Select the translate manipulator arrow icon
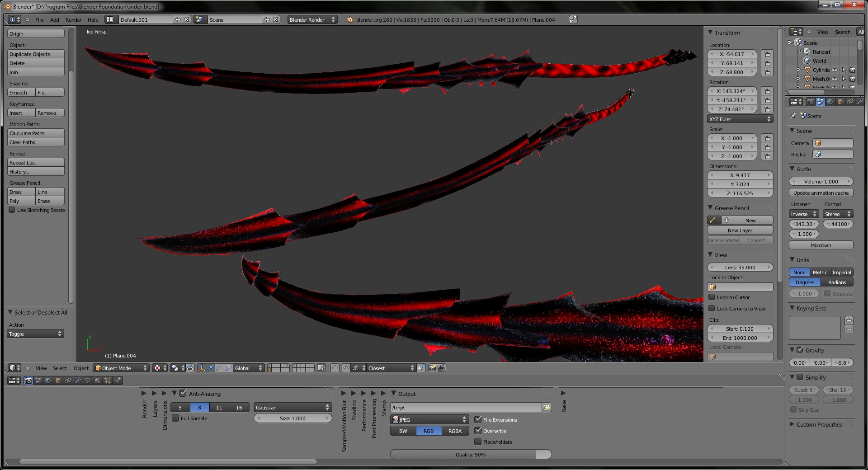868x470 pixels. coord(210,368)
